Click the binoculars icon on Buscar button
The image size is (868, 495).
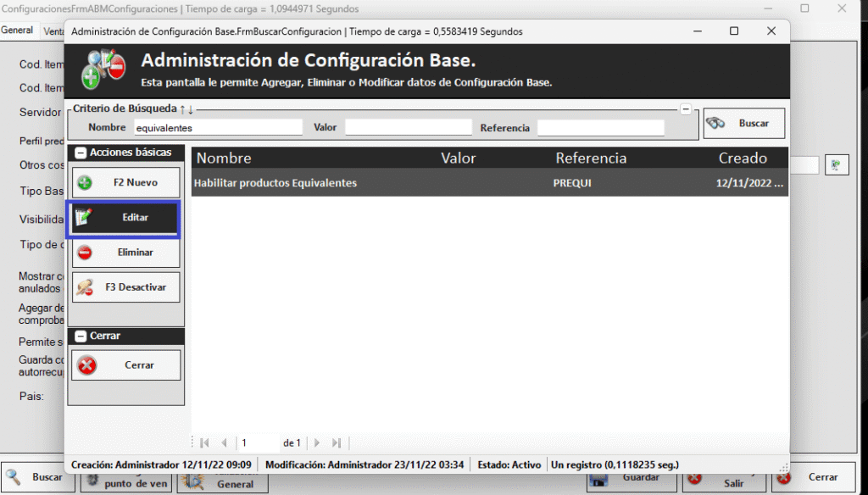coord(716,123)
